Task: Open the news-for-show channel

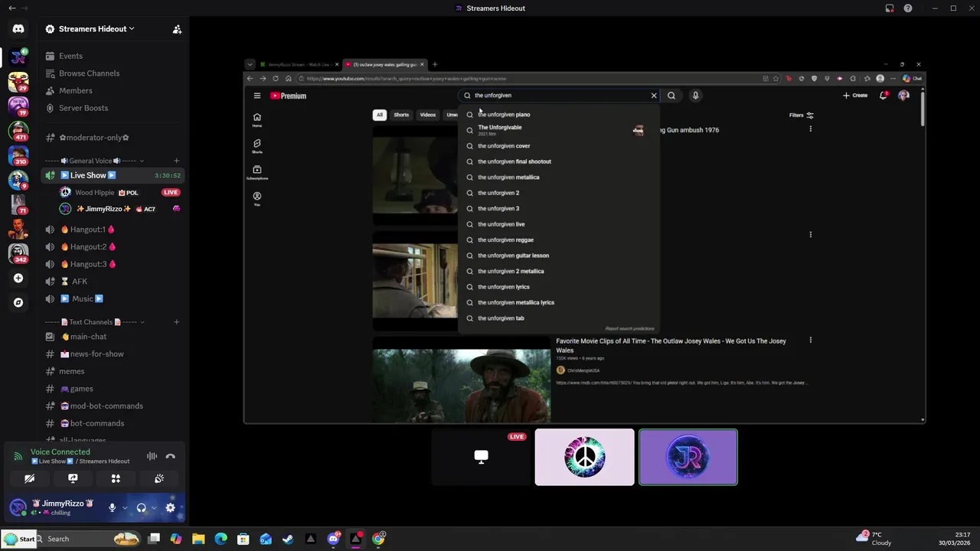Action: tap(113, 354)
